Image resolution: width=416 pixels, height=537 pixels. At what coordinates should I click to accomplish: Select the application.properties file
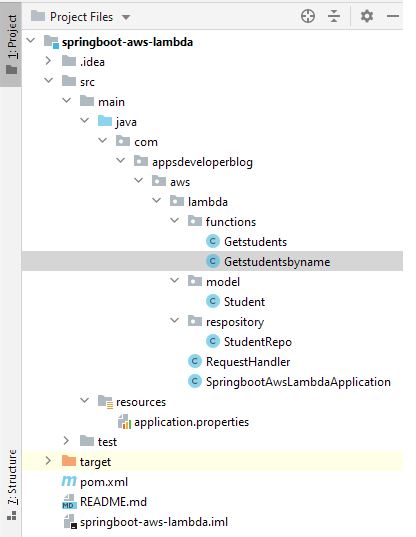(191, 422)
